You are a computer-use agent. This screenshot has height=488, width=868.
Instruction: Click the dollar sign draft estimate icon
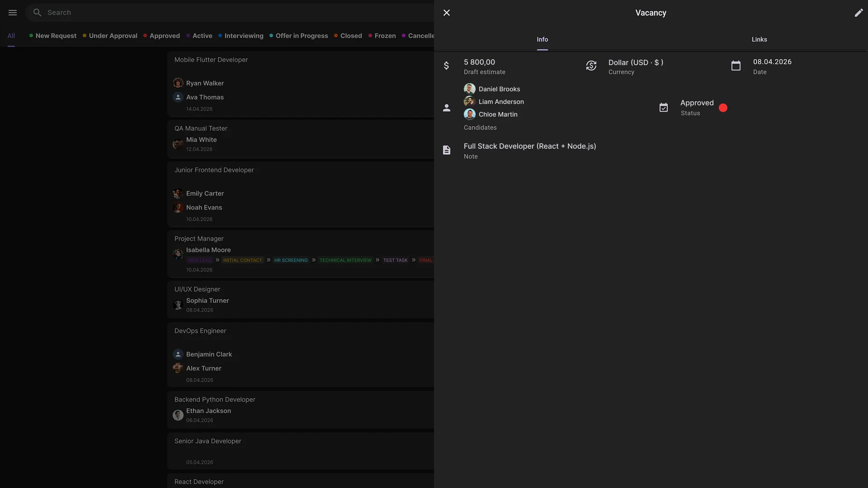447,66
